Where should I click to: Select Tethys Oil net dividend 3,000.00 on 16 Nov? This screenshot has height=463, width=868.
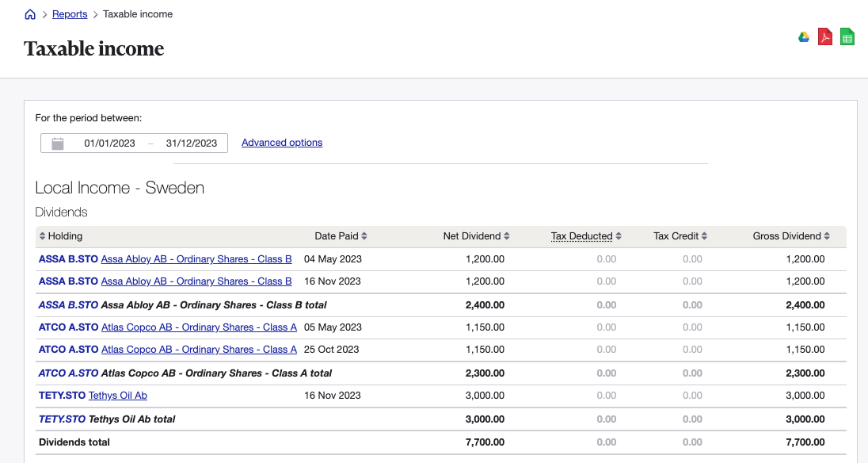point(485,396)
